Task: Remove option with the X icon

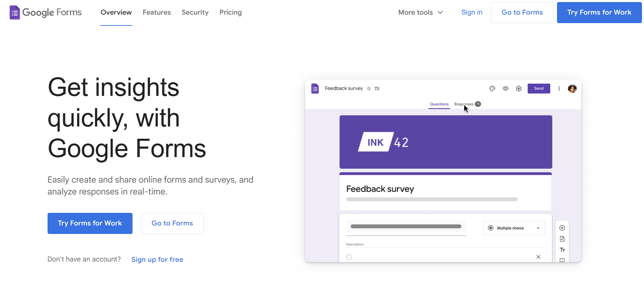Action: pos(538,257)
